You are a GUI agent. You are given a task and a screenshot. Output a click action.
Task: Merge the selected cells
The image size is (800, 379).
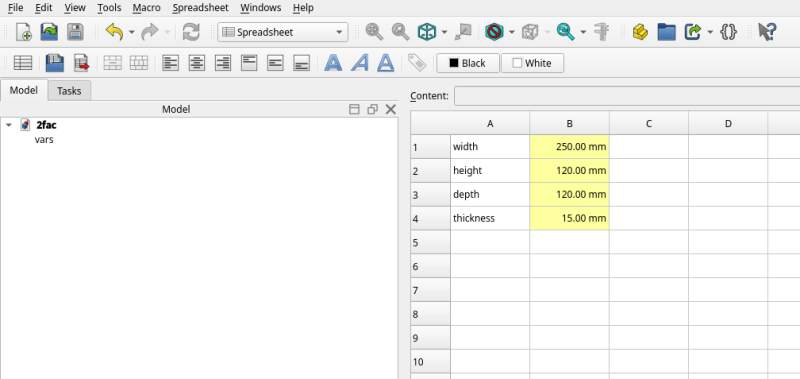(x=113, y=63)
